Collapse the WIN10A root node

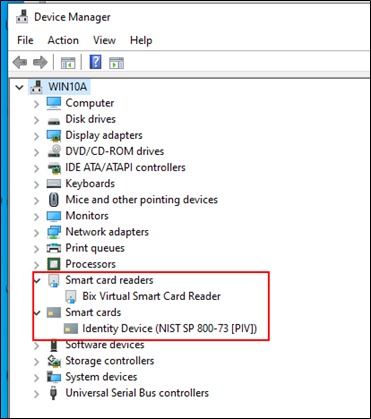coord(19,87)
